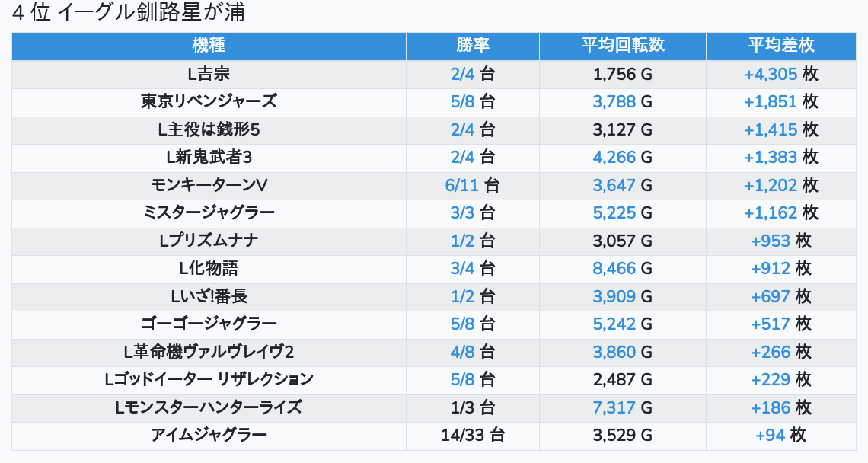The height and width of the screenshot is (463, 868).
Task: Click the 機種 column header
Action: click(x=209, y=46)
